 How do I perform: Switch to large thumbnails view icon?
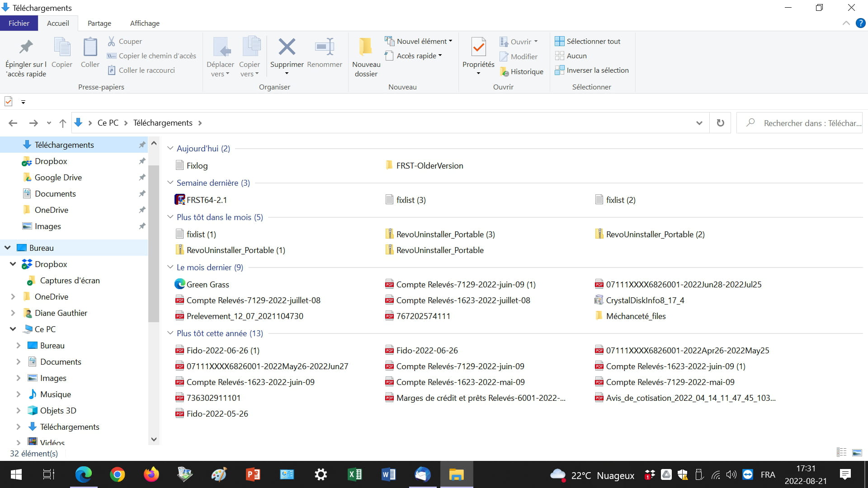click(857, 452)
